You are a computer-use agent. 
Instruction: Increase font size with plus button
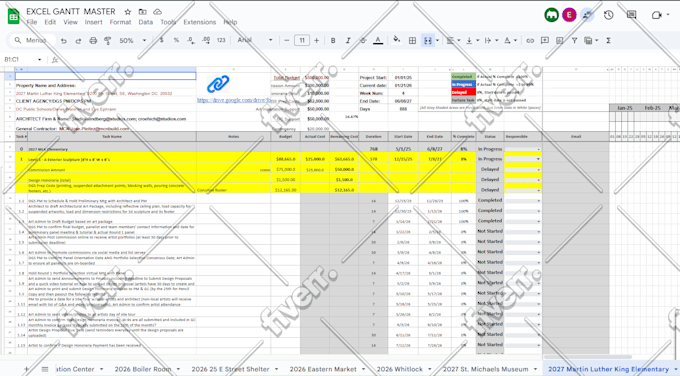click(317, 40)
